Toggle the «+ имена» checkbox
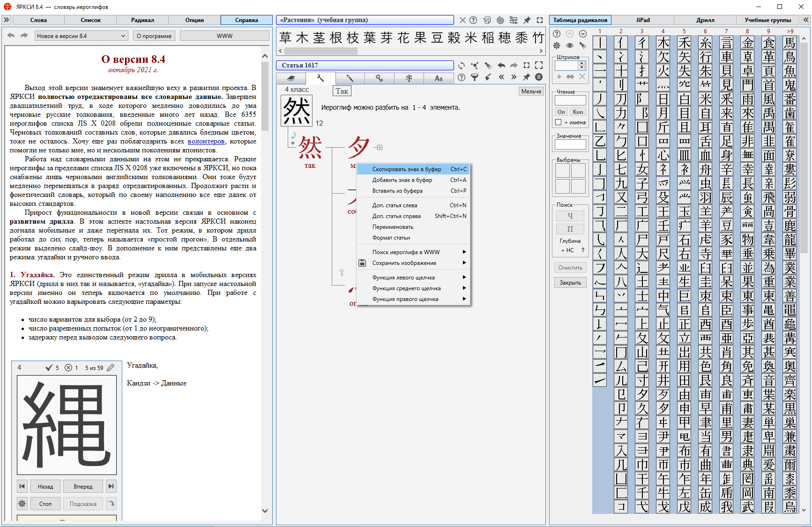Screen dimensions: 812x527 tap(559, 122)
